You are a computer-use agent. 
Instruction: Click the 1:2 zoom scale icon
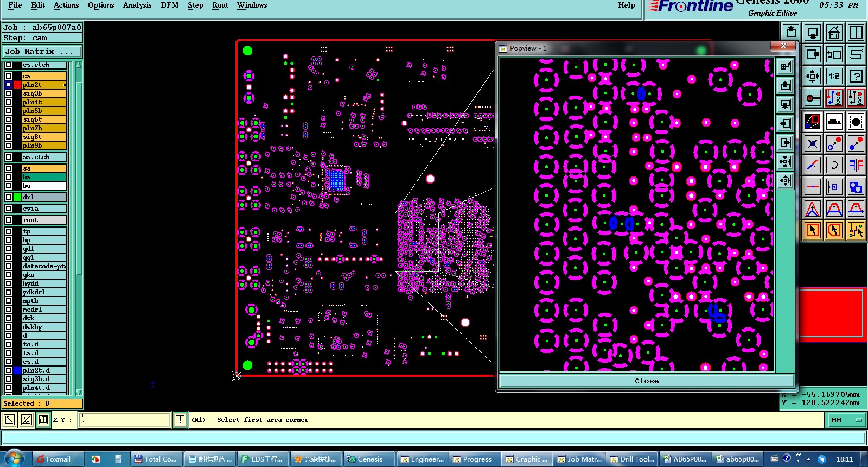coord(834,76)
